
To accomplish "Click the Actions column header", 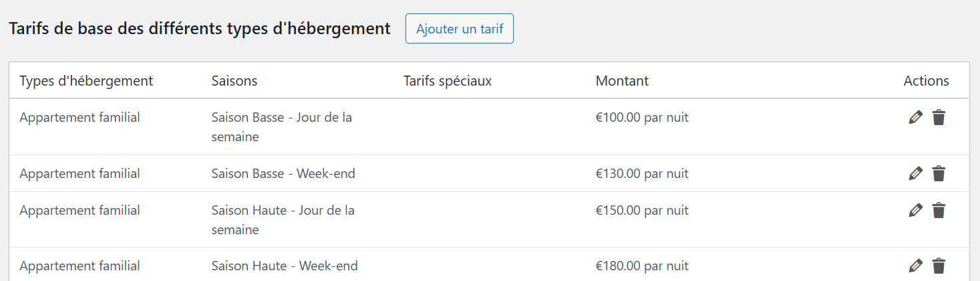I will click(926, 81).
